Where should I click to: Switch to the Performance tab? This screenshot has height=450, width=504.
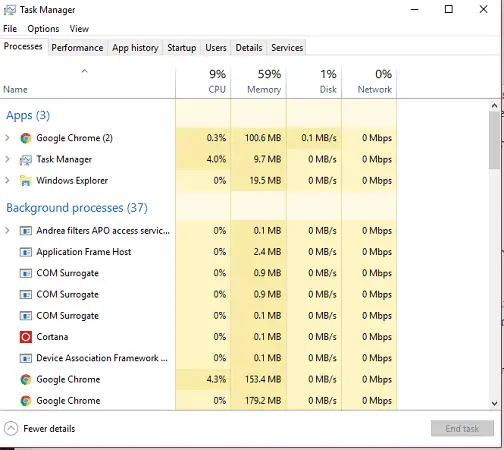77,48
